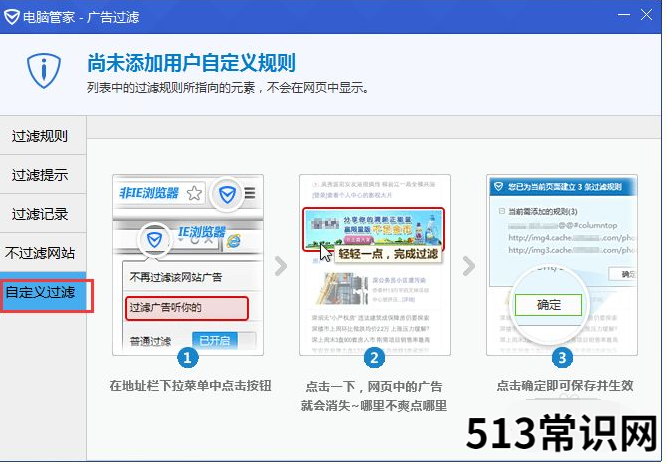
Task: Click the step 3 confirm tutorial image
Action: (562, 265)
